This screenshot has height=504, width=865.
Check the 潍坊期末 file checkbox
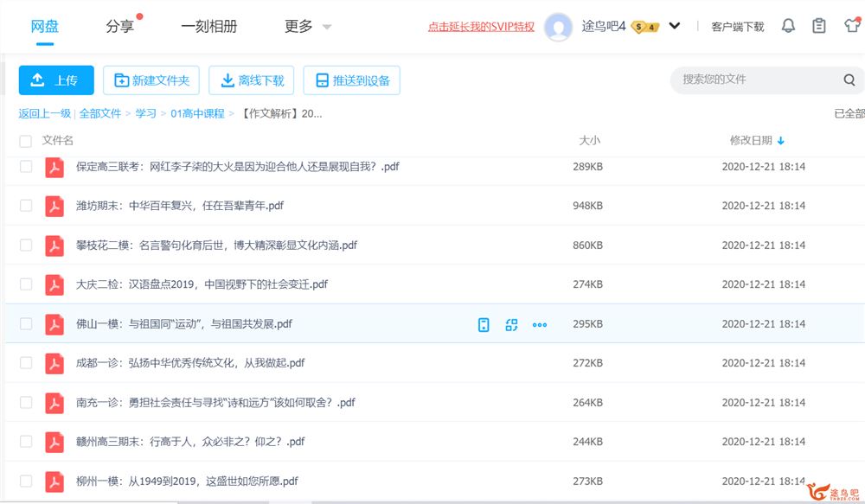[x=25, y=206]
